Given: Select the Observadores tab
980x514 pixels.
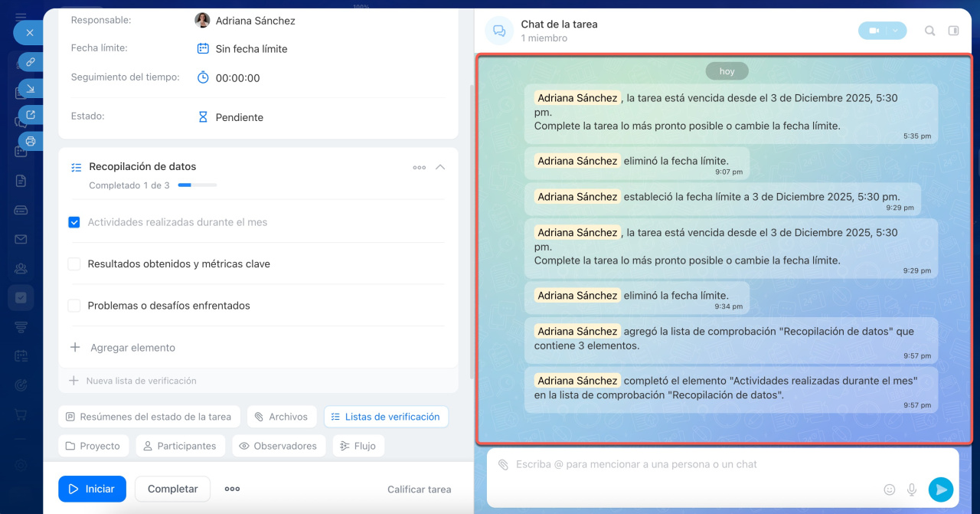Looking at the screenshot, I should point(279,446).
